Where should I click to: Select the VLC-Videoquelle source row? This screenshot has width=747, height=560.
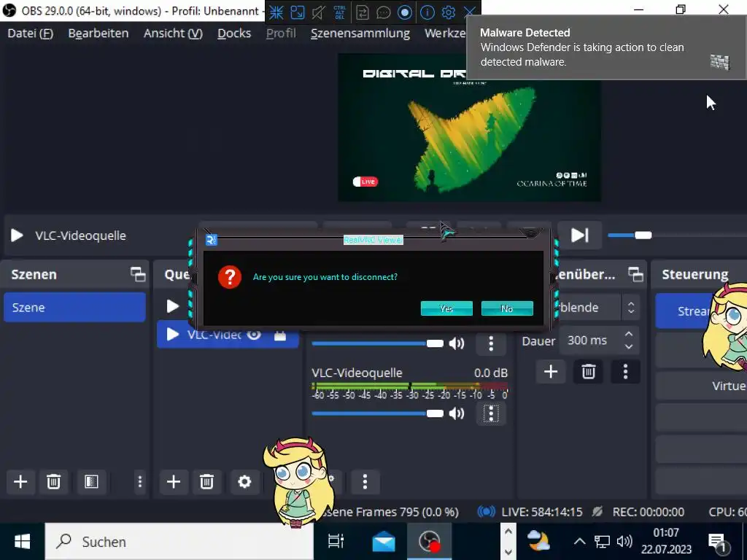click(x=228, y=335)
